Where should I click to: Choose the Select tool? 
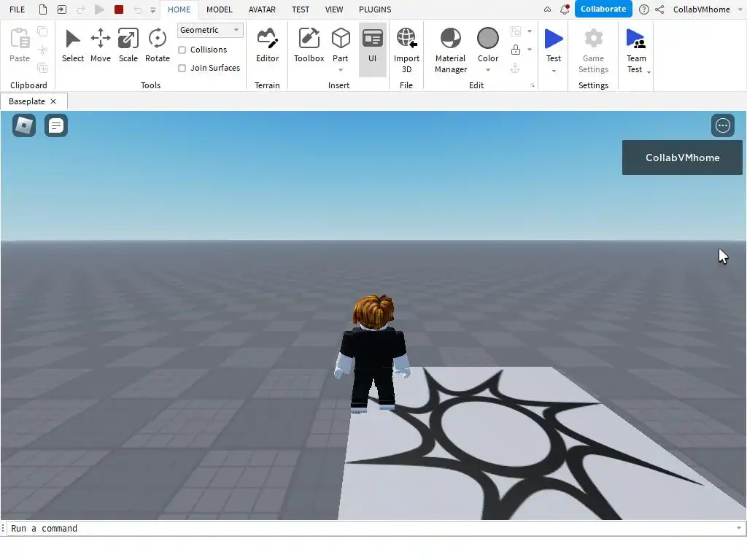(72, 45)
